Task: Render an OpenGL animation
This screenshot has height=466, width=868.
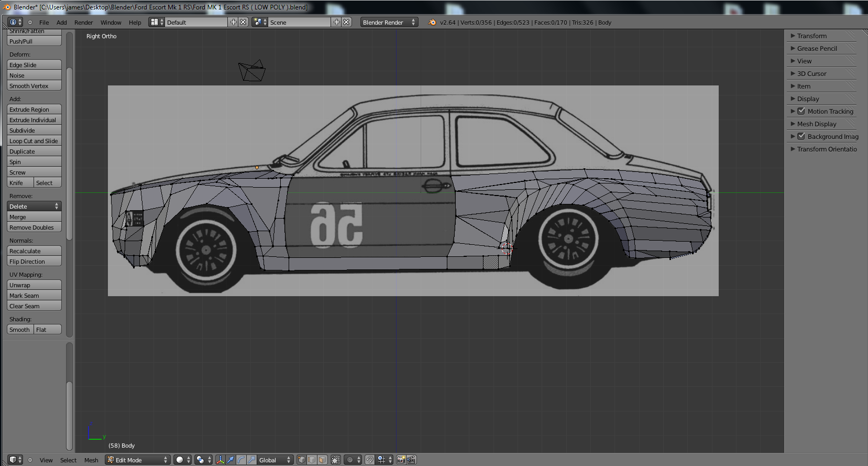Action: click(x=411, y=460)
